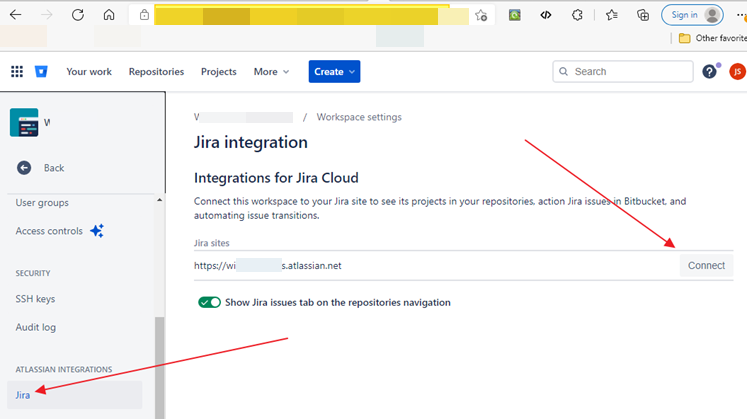This screenshot has width=747, height=419.
Task: Open Projects in top navigation
Action: click(x=219, y=71)
